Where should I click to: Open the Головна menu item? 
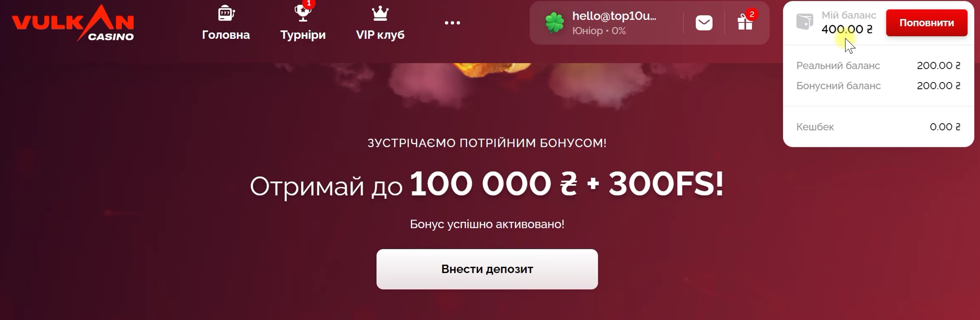click(226, 35)
